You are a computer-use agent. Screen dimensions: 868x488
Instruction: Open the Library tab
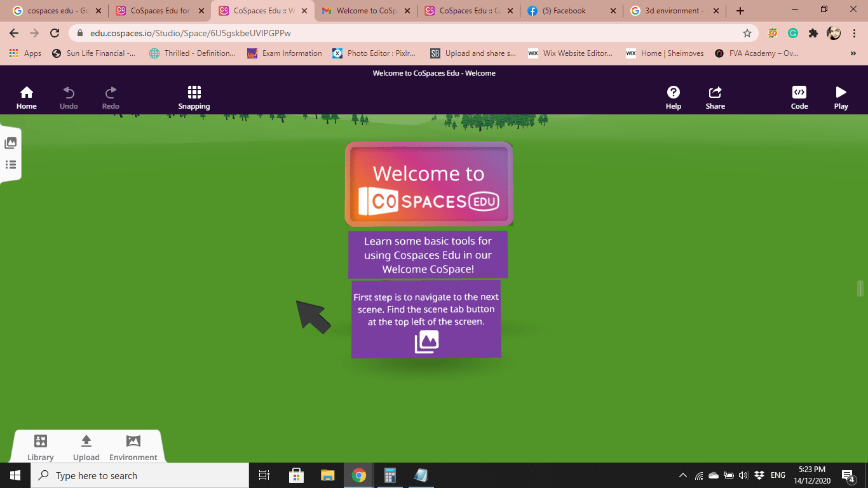(x=41, y=447)
